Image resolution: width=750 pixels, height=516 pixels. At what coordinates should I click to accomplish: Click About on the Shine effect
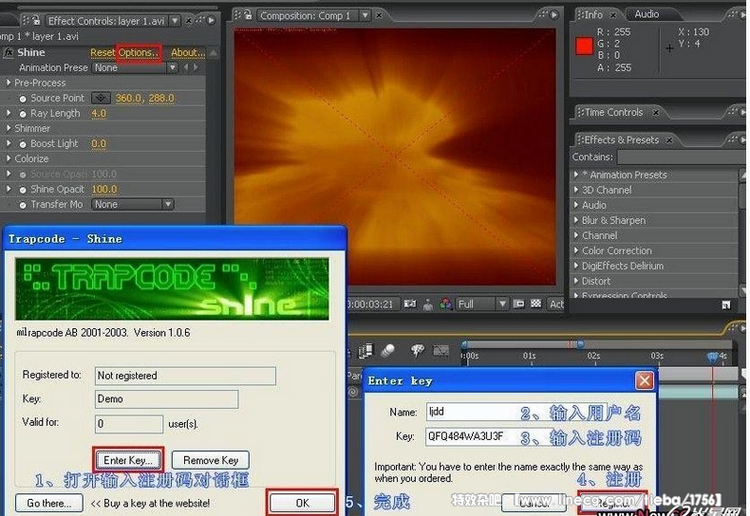tap(188, 53)
